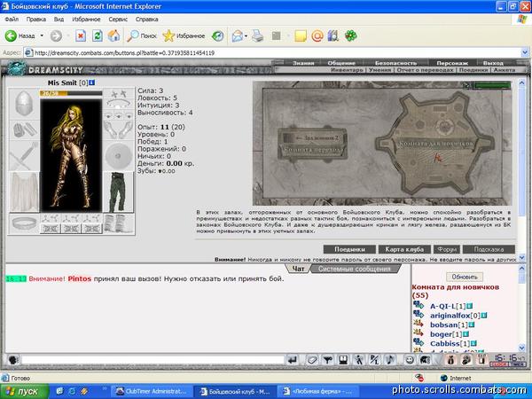Click the crossed swords weapon slot

(24, 155)
